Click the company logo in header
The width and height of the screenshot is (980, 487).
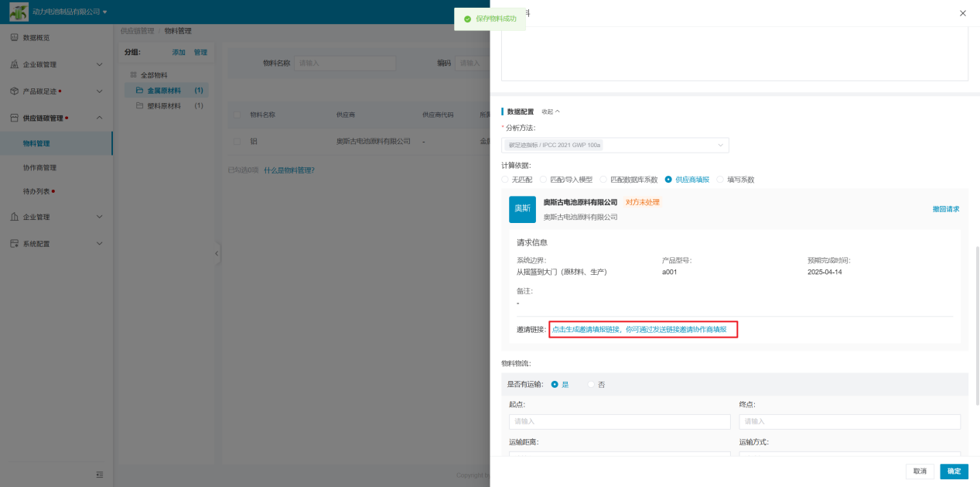tap(19, 12)
